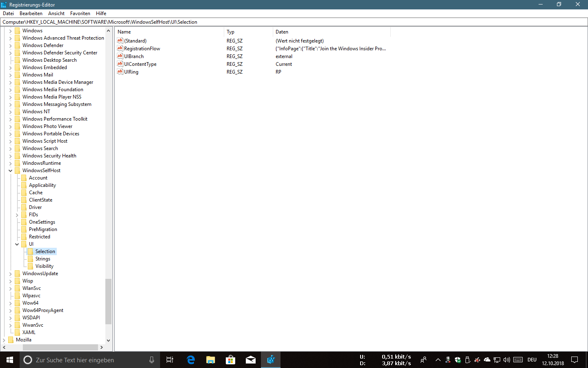The width and height of the screenshot is (588, 368).
Task: Click the UIRing string value icon
Action: 120,72
